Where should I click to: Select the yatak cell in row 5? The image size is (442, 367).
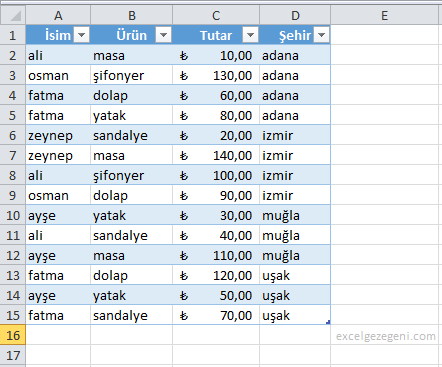click(x=132, y=115)
